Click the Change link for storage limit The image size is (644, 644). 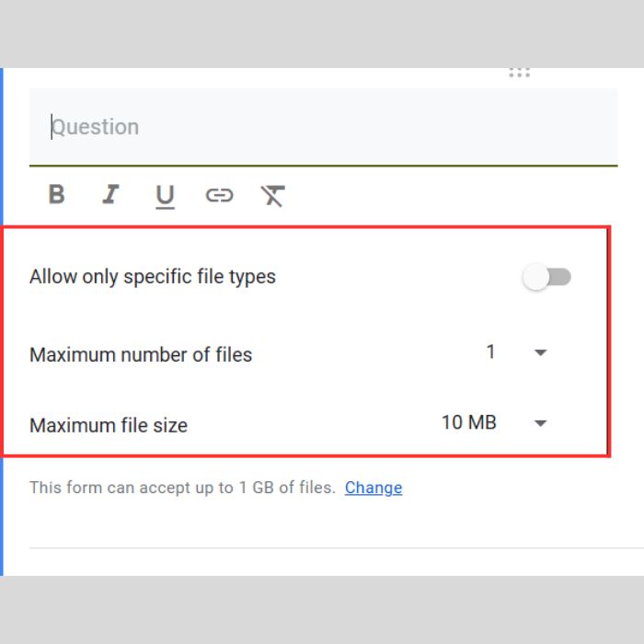374,488
